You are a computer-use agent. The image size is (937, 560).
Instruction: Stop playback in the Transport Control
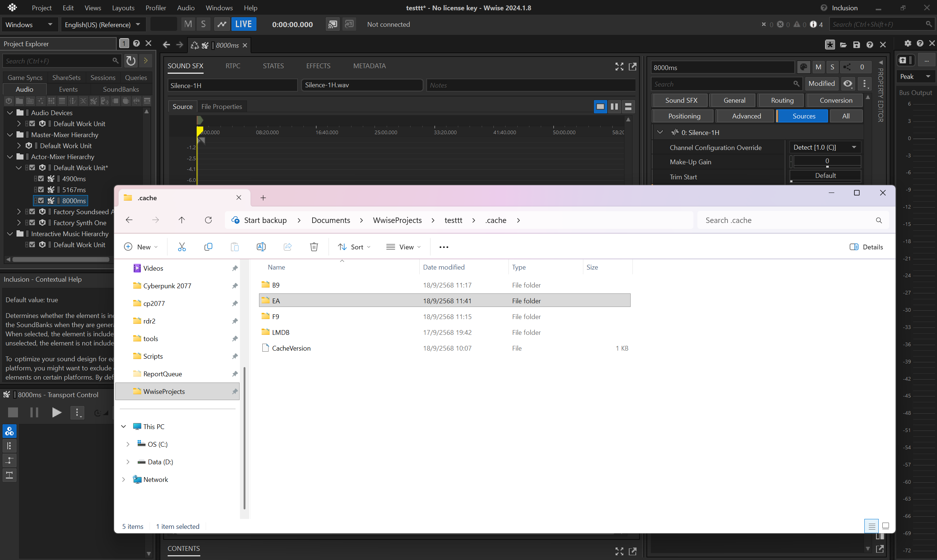tap(13, 412)
